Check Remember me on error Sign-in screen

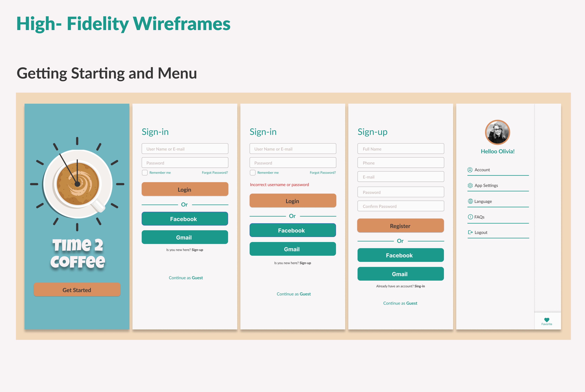(252, 172)
